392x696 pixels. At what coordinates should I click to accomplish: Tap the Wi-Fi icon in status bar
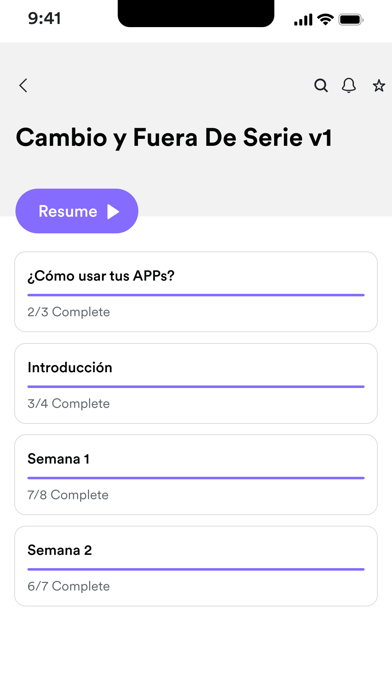(x=325, y=20)
